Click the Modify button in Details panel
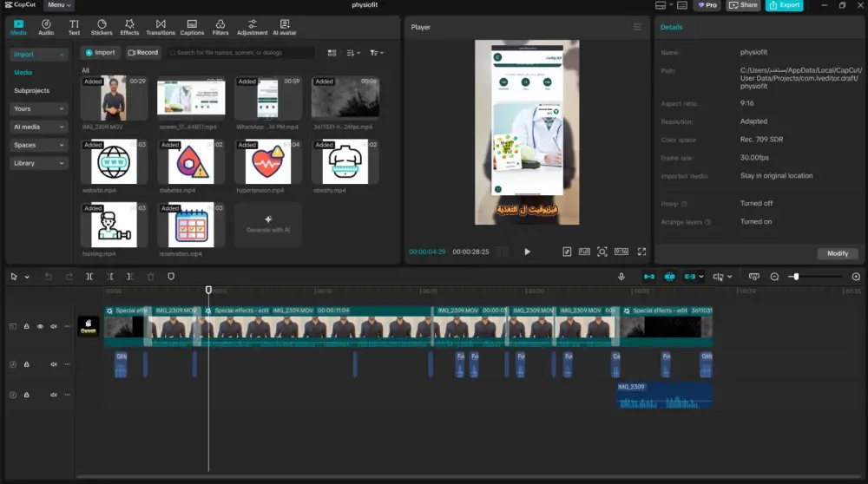 (x=838, y=253)
